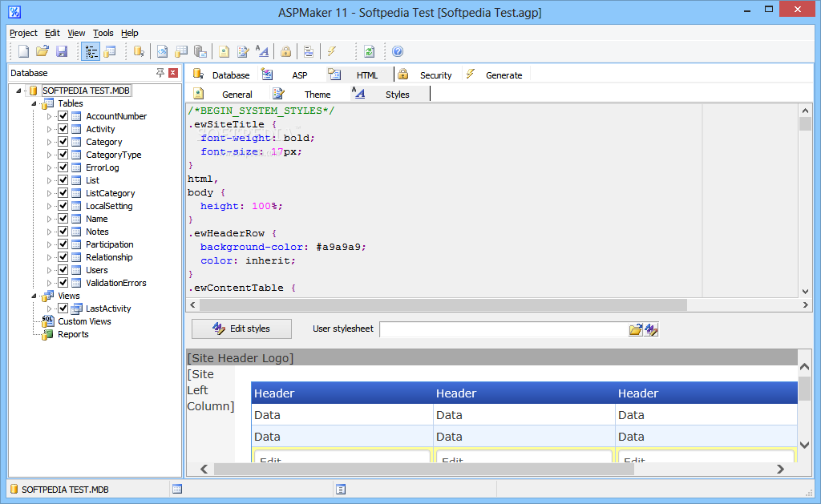Create a new project with toolbar icon
This screenshot has width=821, height=504.
[x=23, y=51]
